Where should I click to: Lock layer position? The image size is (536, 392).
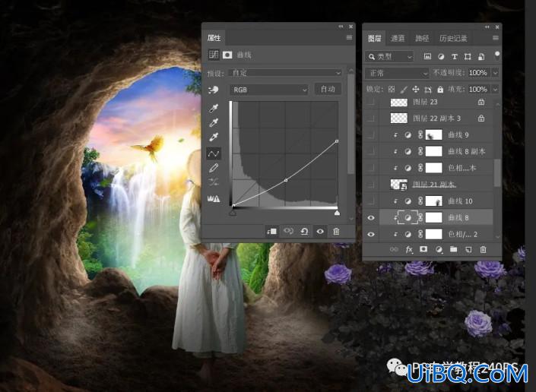(416, 90)
